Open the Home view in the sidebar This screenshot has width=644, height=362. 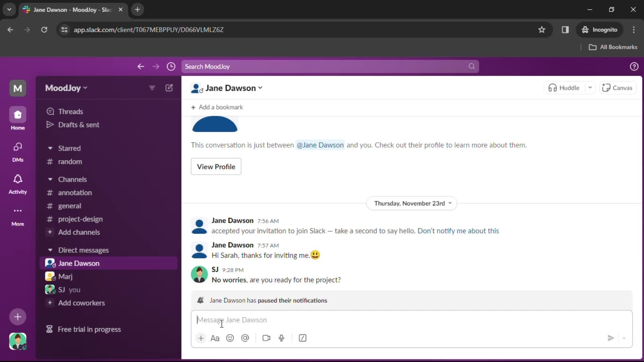pyautogui.click(x=17, y=119)
